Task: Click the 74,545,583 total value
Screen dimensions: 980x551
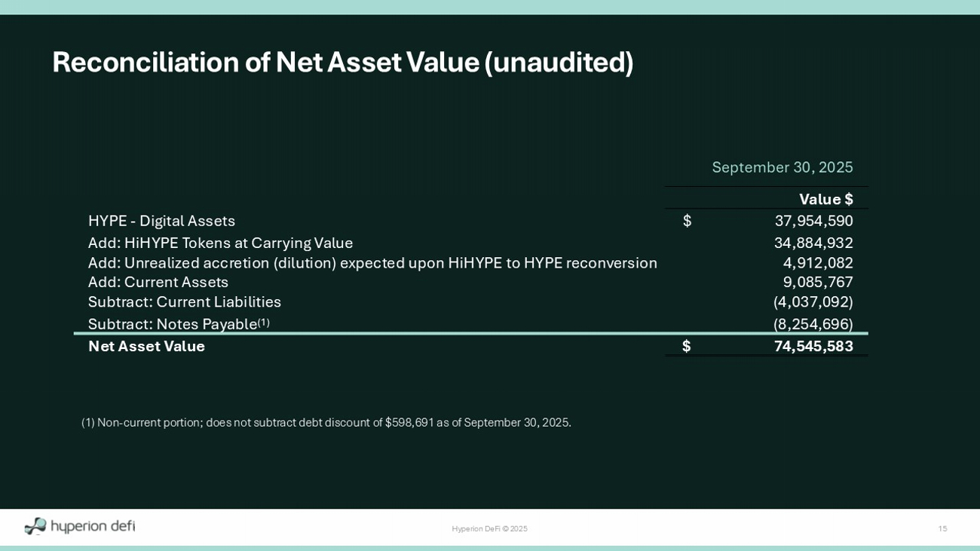Action: click(813, 346)
